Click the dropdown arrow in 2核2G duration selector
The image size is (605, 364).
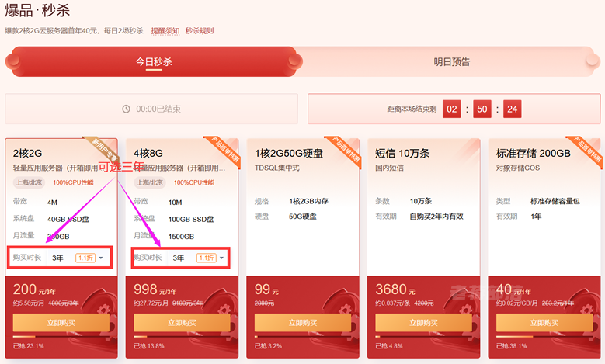101,258
